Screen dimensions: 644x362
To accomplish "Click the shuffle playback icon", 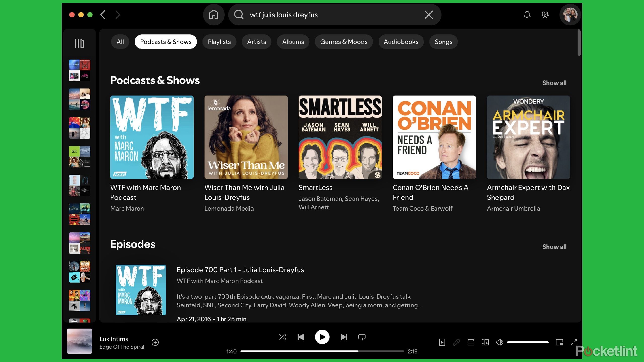I will 282,336.
